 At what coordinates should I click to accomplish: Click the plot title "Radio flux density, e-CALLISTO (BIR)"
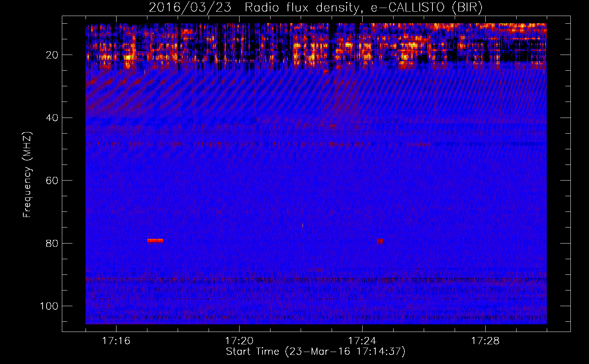(363, 8)
